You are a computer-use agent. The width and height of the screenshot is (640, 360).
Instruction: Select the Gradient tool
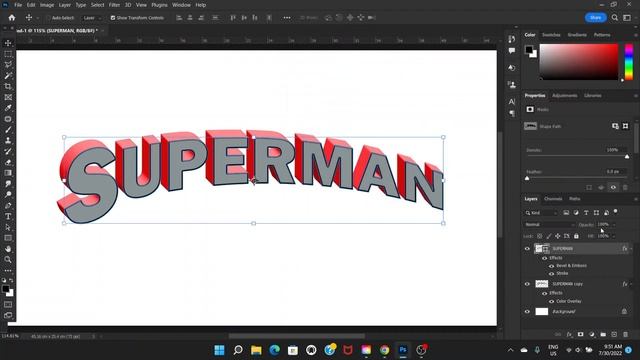click(8, 173)
